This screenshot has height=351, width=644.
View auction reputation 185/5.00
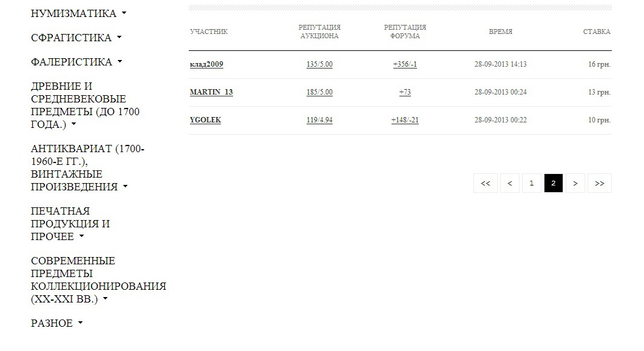coord(319,92)
